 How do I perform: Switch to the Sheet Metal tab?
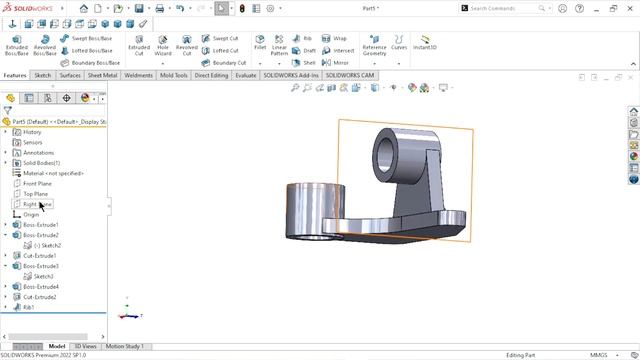[x=102, y=76]
